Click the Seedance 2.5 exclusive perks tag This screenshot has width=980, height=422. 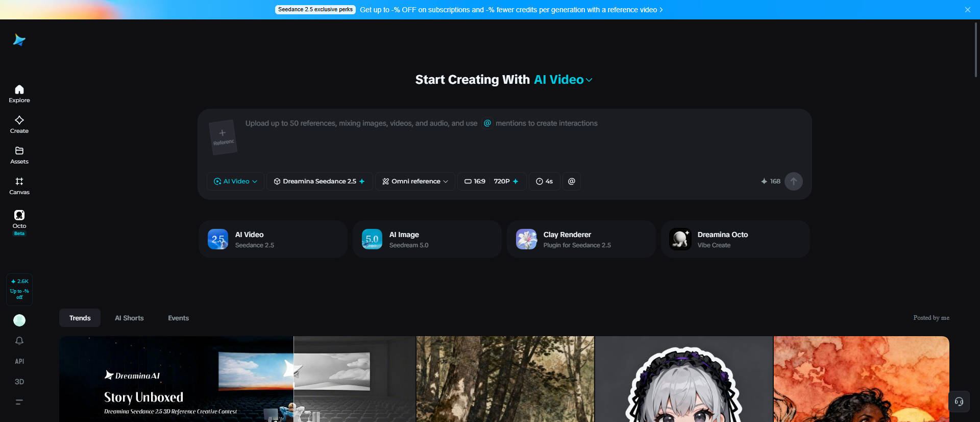[315, 10]
